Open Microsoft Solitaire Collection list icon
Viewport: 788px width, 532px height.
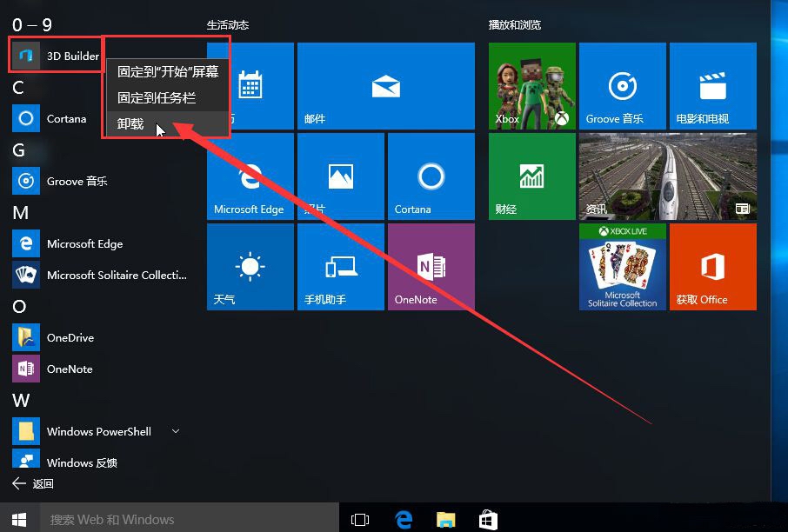(25, 275)
